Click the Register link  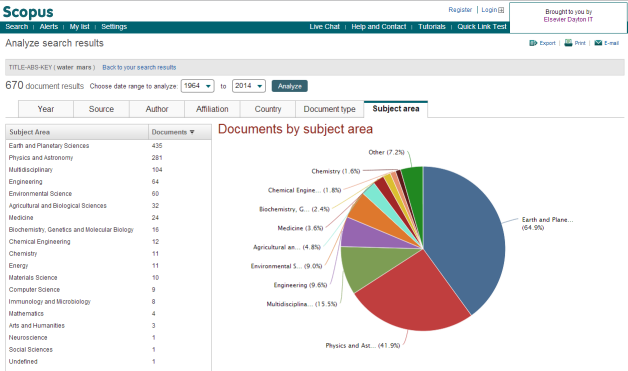point(460,10)
